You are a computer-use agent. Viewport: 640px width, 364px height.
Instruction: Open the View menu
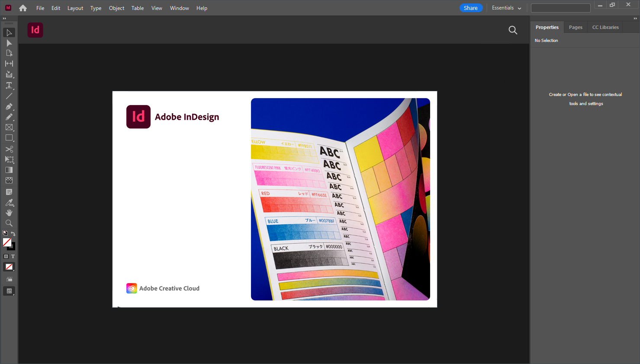coord(157,8)
